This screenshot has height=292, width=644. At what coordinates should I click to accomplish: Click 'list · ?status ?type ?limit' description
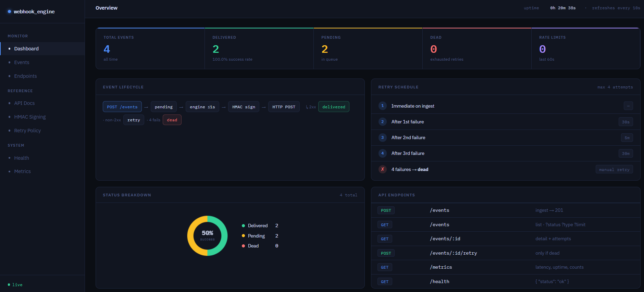pyautogui.click(x=560, y=224)
